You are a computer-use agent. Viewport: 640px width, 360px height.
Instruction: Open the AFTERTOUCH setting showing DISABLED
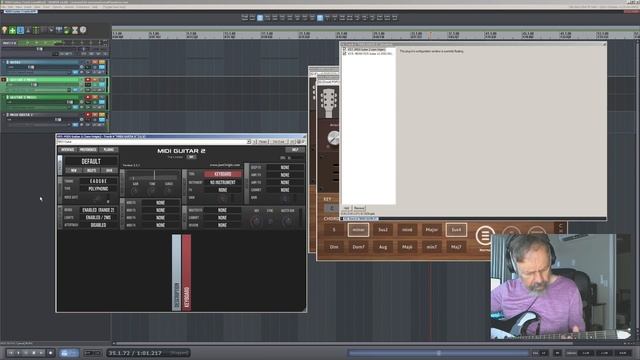tap(98, 225)
